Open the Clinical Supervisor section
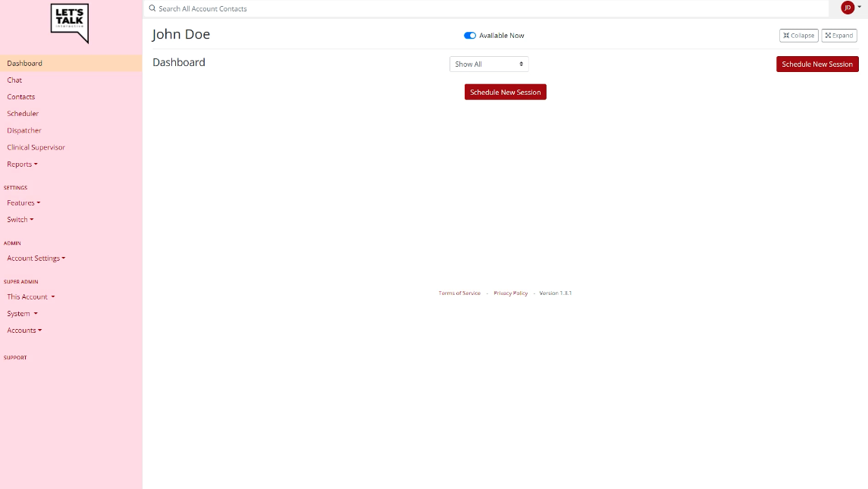This screenshot has height=489, width=868. coord(35,147)
